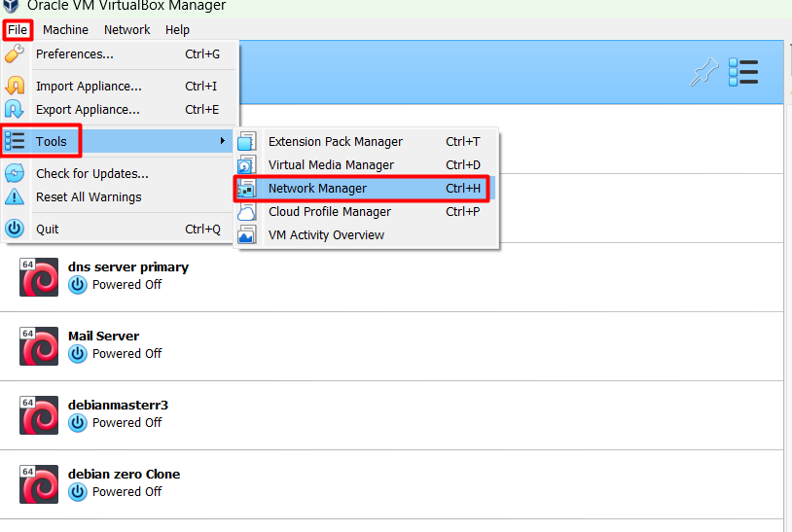Click the Reset All Warnings triangle icon
Image resolution: width=792 pixels, height=532 pixels.
[15, 196]
